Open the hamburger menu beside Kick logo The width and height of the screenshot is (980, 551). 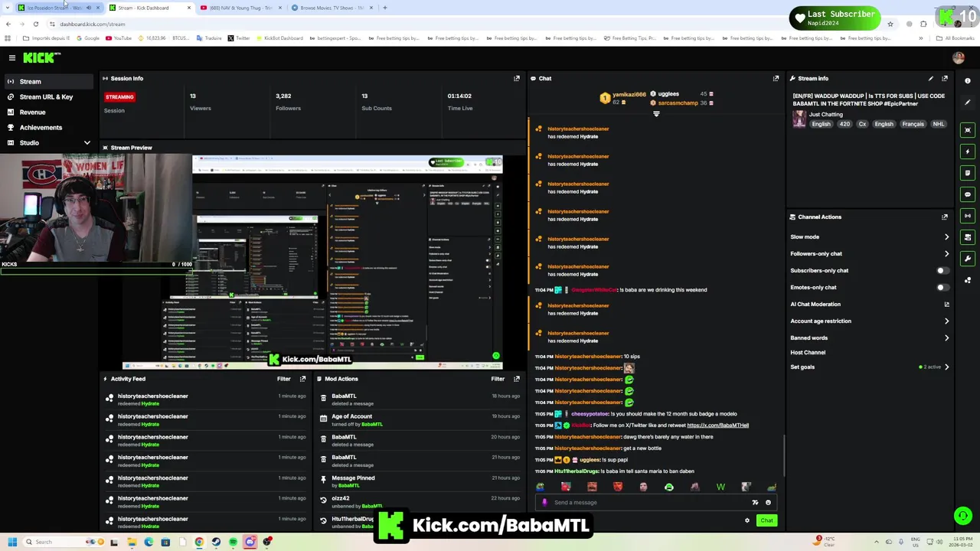(12, 57)
